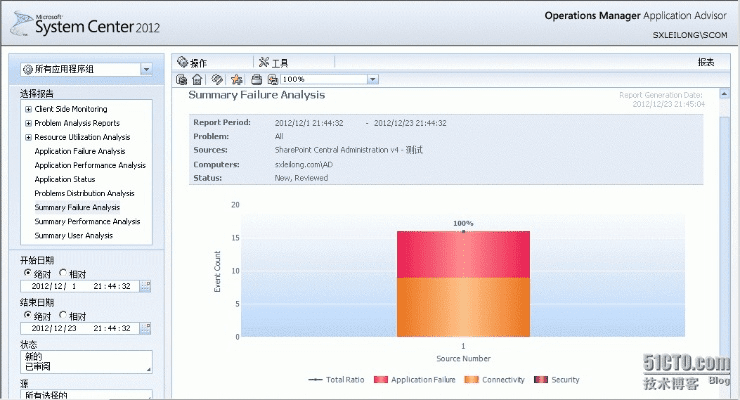Screen dimensions: 740x400
Task: Expand the Client Side Monitoring tree node
Action: (28, 108)
